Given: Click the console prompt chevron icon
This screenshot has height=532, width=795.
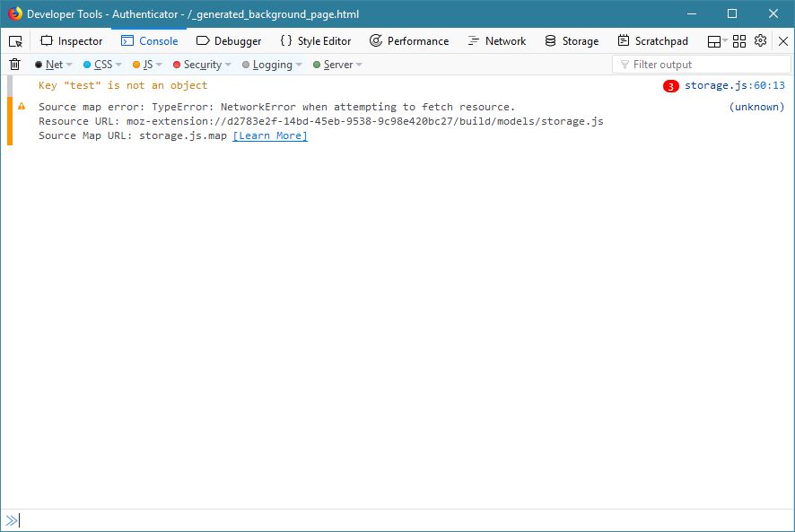Looking at the screenshot, I should tap(12, 520).
